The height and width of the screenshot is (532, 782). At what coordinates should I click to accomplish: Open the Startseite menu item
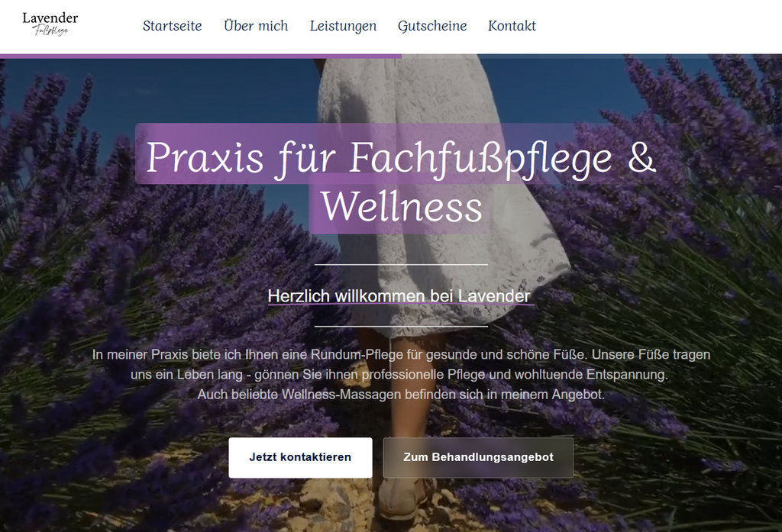(172, 26)
